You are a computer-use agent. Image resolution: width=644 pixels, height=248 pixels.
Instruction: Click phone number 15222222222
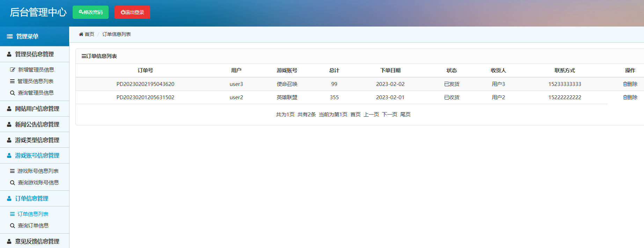pos(565,97)
